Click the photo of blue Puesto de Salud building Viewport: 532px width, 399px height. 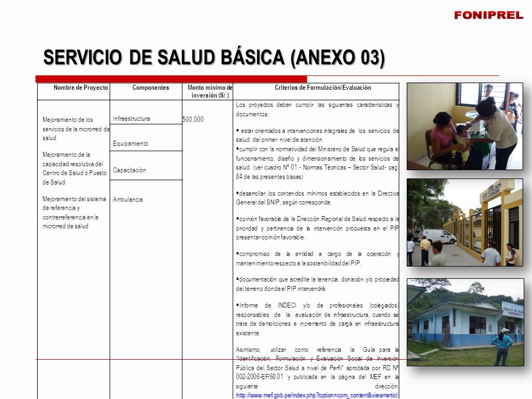coord(465,323)
